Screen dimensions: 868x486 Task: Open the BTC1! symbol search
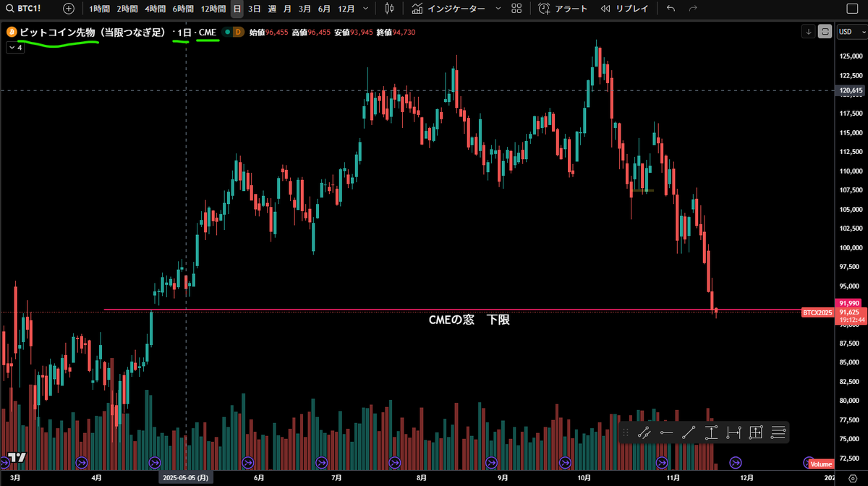[x=25, y=9]
